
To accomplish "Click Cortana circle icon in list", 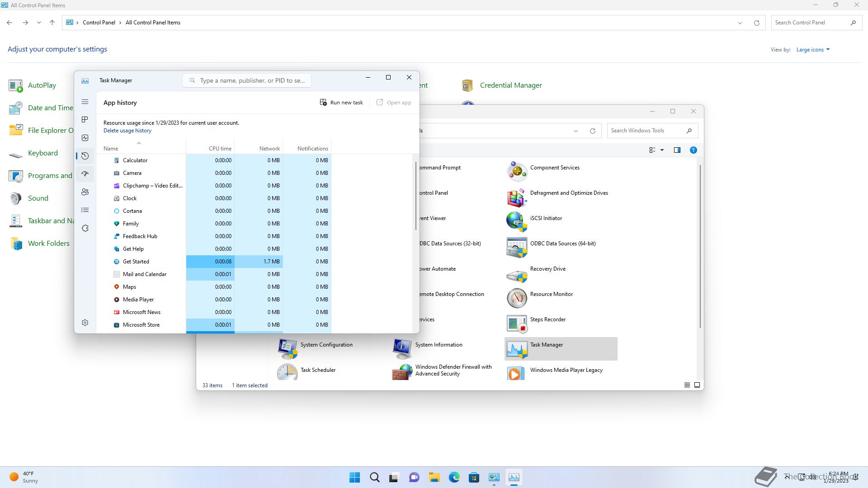I will pyautogui.click(x=117, y=211).
